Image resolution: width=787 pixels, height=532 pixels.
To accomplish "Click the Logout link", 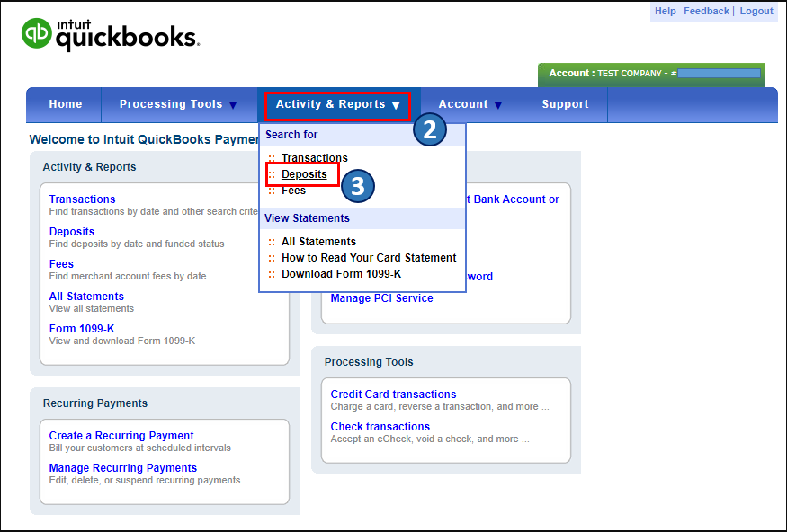I will point(756,11).
